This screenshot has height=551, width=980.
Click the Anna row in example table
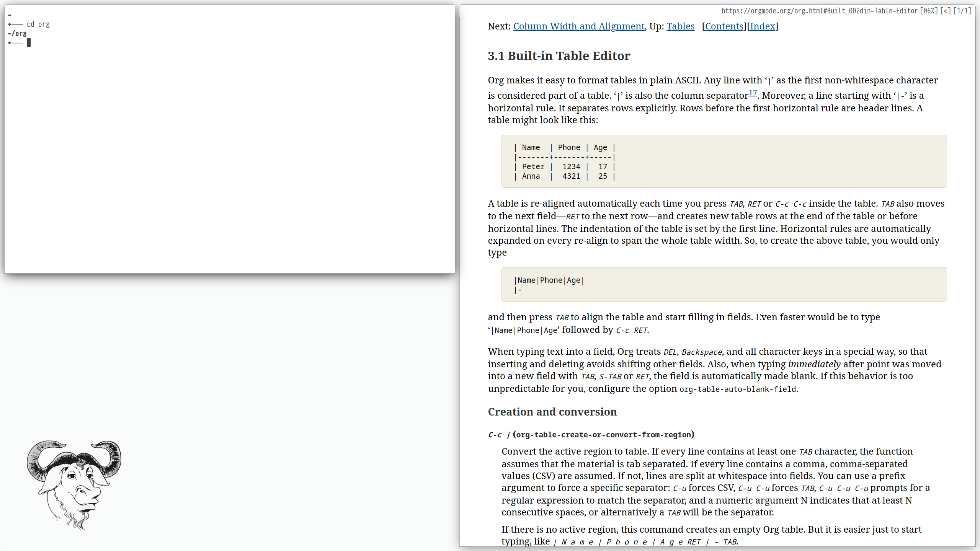565,176
